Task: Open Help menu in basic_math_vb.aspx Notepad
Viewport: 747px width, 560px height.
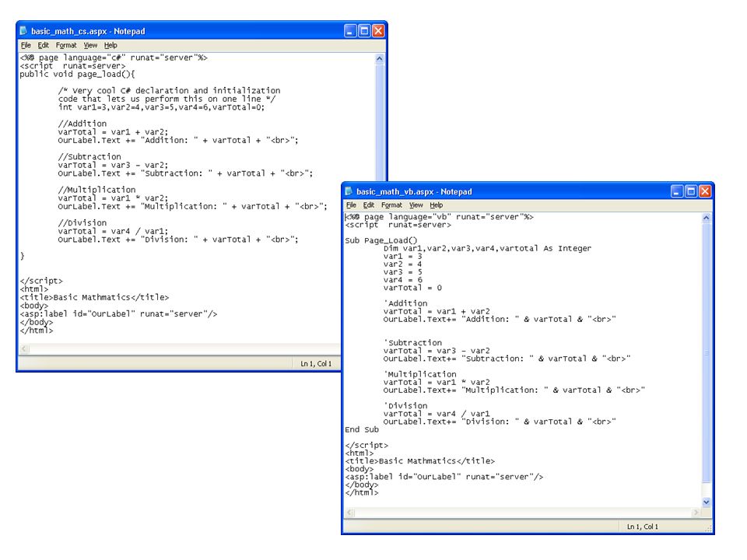Action: 436,205
